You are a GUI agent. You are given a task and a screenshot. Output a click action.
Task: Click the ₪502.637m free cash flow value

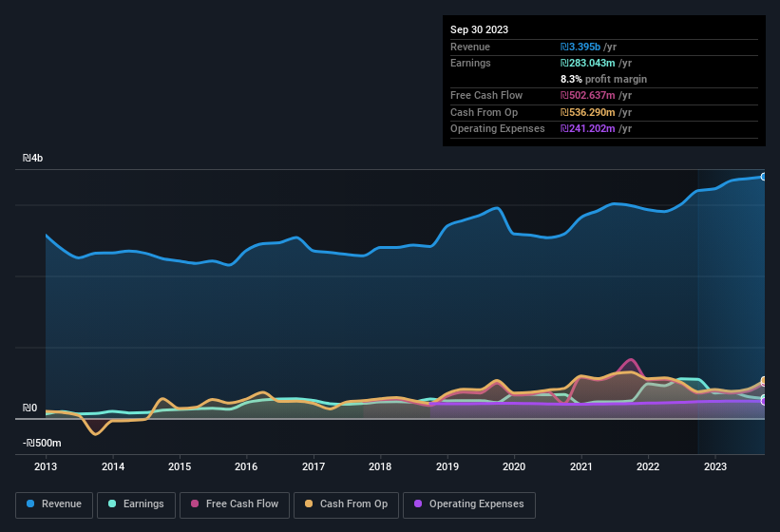point(587,95)
